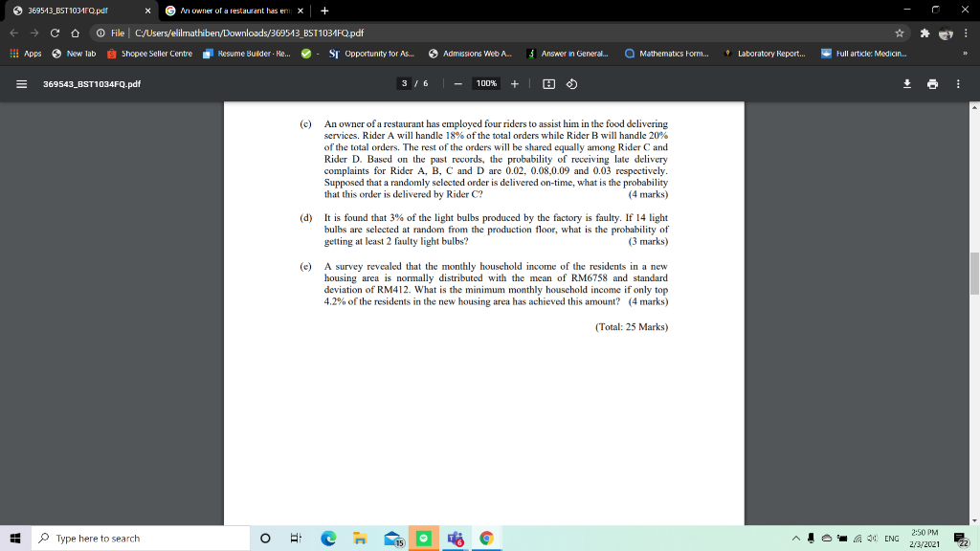The height and width of the screenshot is (551, 980).
Task: Toggle the browser extensions puzzle icon
Action: (926, 32)
